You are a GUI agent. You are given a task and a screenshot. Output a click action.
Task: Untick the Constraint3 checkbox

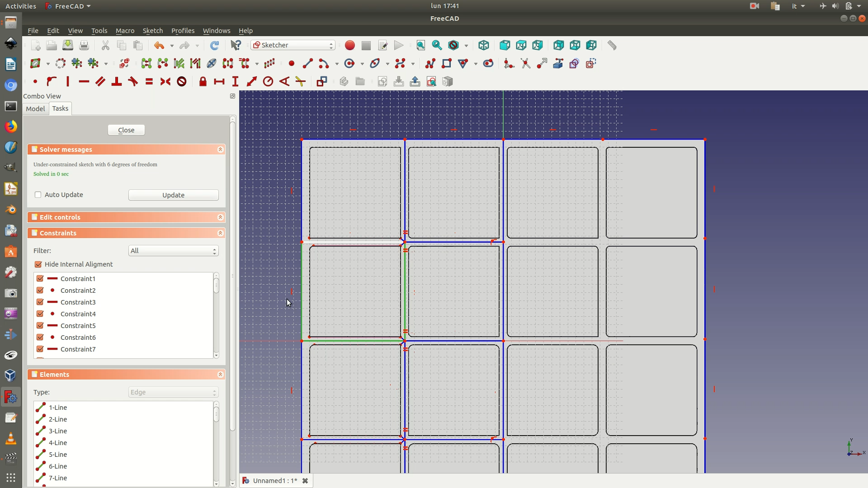coord(40,302)
